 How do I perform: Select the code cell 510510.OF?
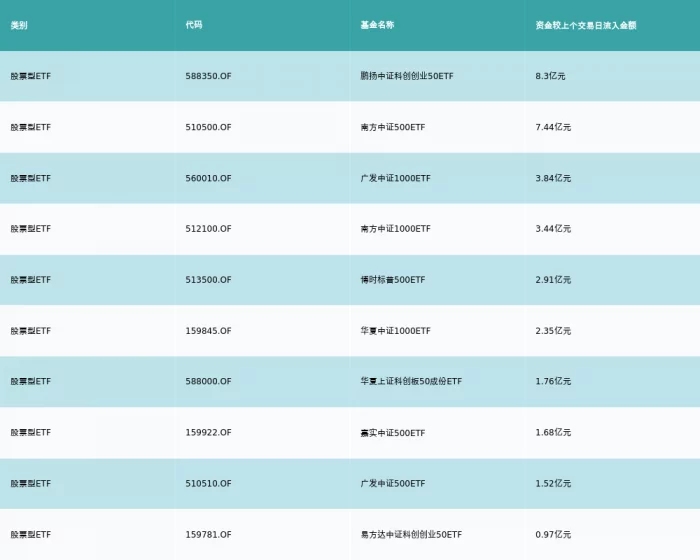pos(208,483)
